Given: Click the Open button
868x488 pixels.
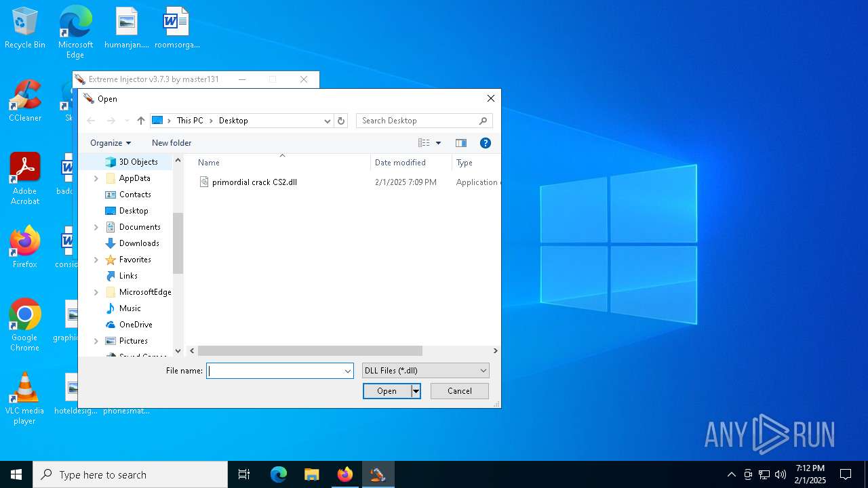Looking at the screenshot, I should pos(387,391).
